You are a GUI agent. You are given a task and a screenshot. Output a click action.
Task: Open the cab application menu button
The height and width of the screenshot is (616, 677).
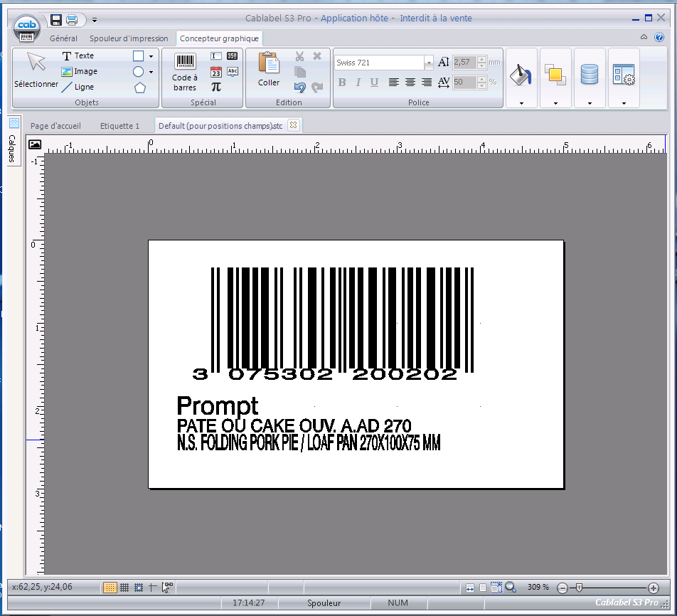click(x=26, y=28)
